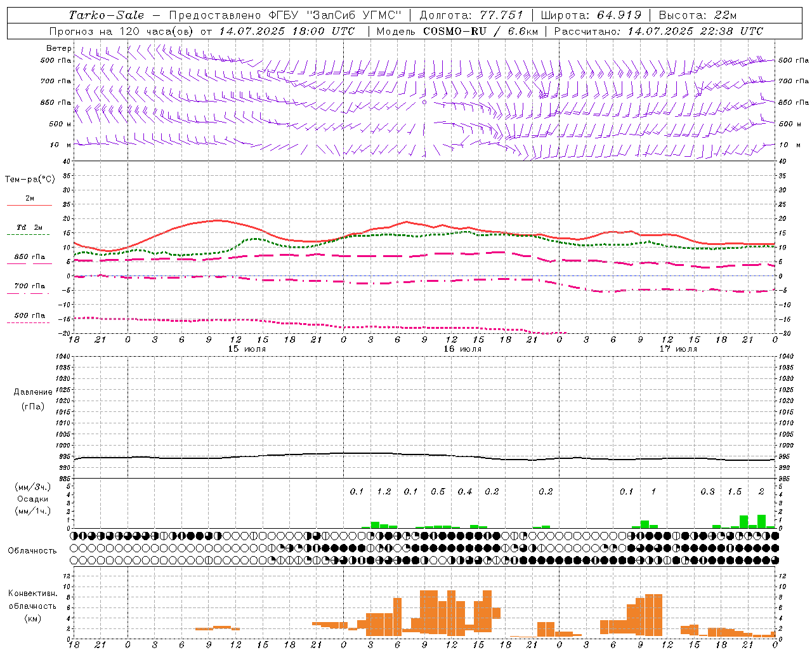Click the "1.2" three-hour precipitation value

[384, 491]
